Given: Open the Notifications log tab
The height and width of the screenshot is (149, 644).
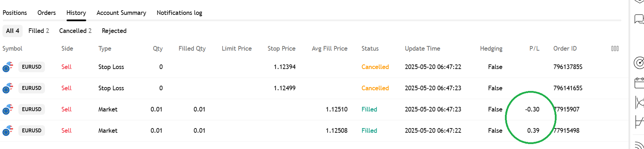Looking at the screenshot, I should tap(179, 13).
